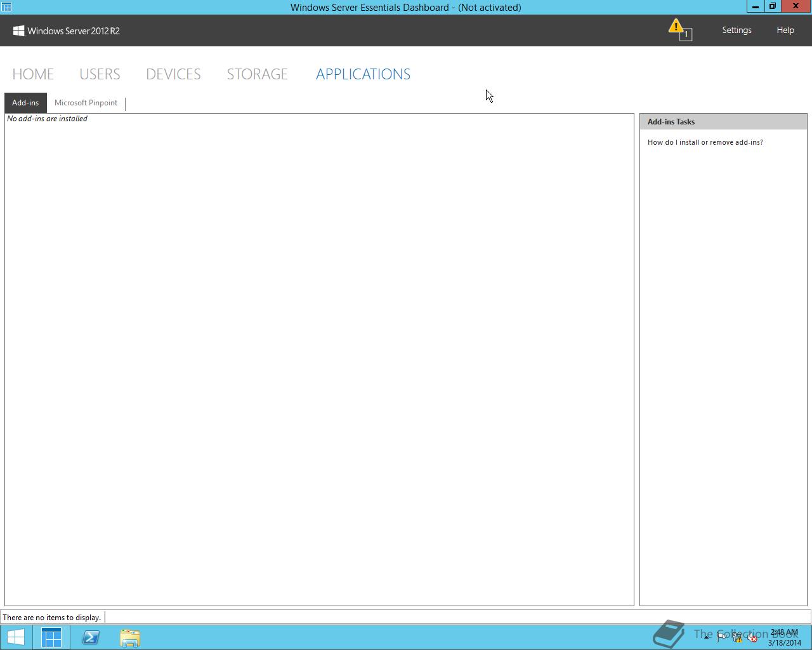Open the DEVICES section

(173, 74)
